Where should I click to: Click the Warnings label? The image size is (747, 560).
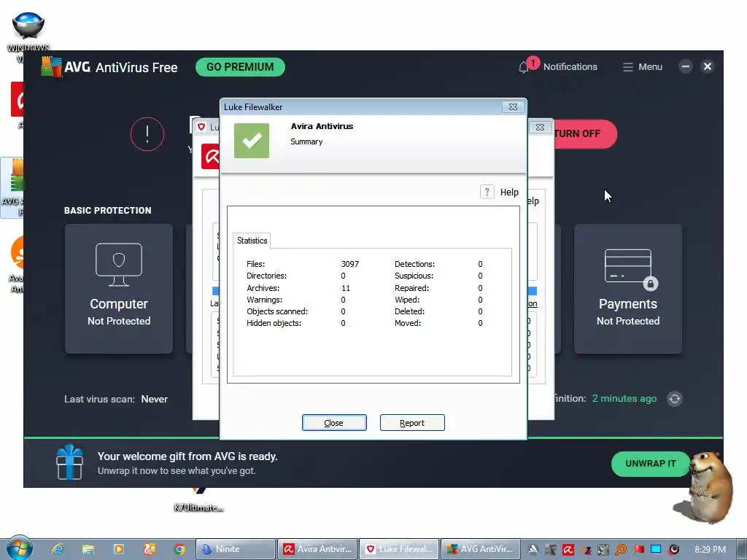[264, 300]
